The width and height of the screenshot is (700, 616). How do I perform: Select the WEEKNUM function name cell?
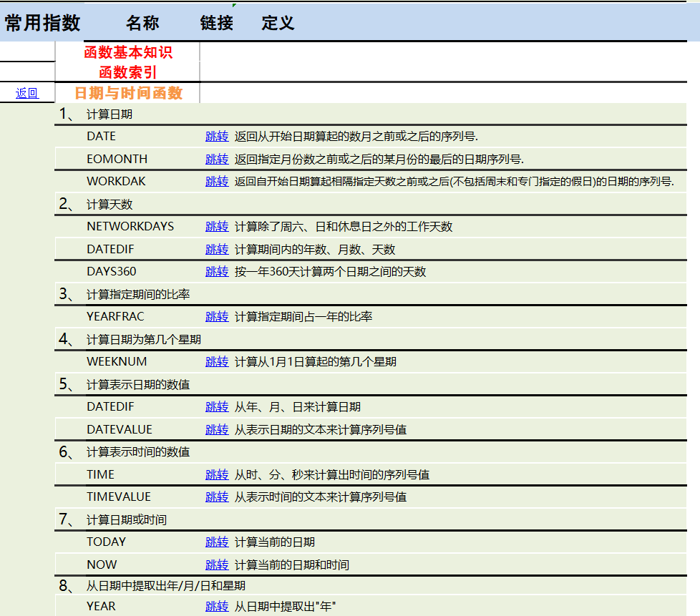(x=117, y=361)
